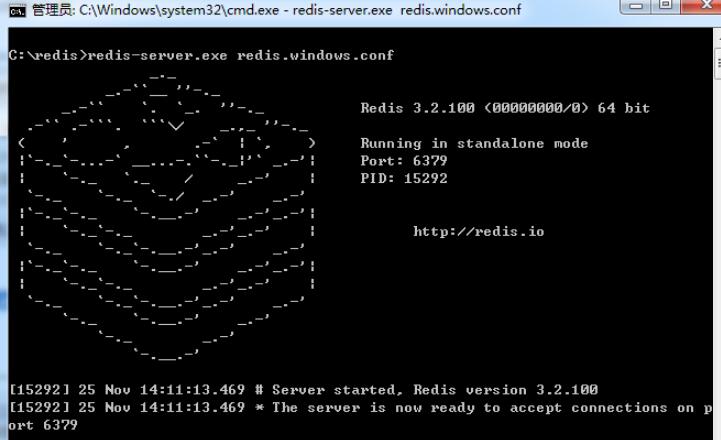
Task: Open the cmd system menu icon in title bar
Action: pyautogui.click(x=17, y=11)
